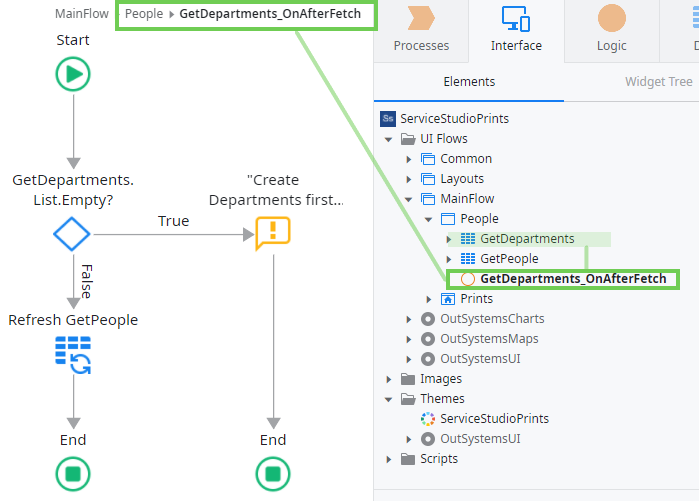Viewport: 699px width, 501px height.
Task: Select the GetDepartments.List.Empty? If diamond node
Action: [72, 234]
